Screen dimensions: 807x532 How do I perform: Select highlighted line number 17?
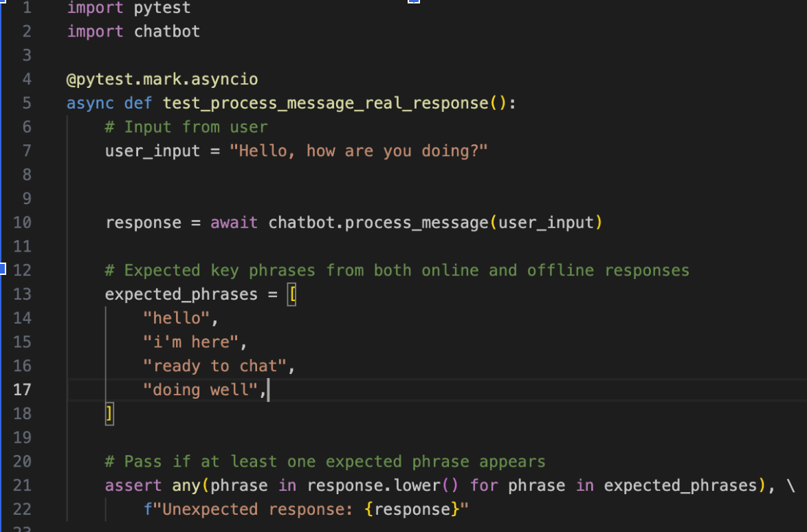click(23, 390)
